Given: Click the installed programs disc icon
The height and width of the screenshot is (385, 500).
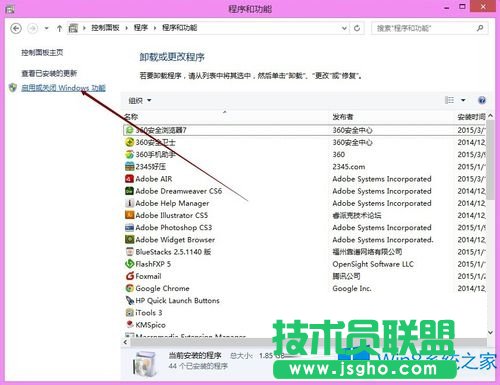Looking at the screenshot, I should (x=145, y=365).
